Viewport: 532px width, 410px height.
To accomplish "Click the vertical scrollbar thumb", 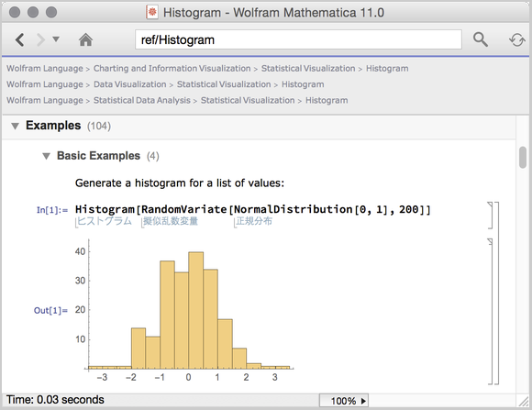I will point(523,157).
